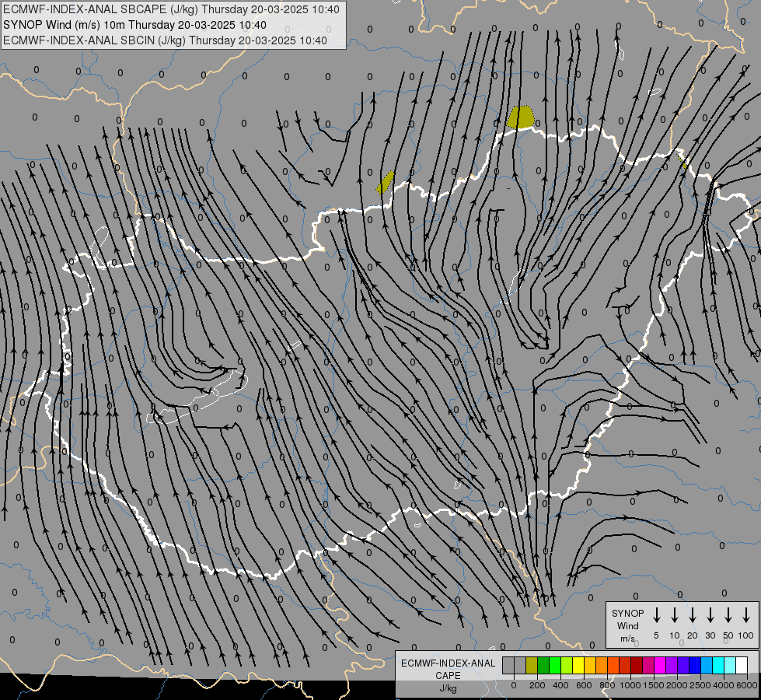Click the 'J/kg' unit label in CAPE legend
The width and height of the screenshot is (761, 700).
click(x=448, y=688)
